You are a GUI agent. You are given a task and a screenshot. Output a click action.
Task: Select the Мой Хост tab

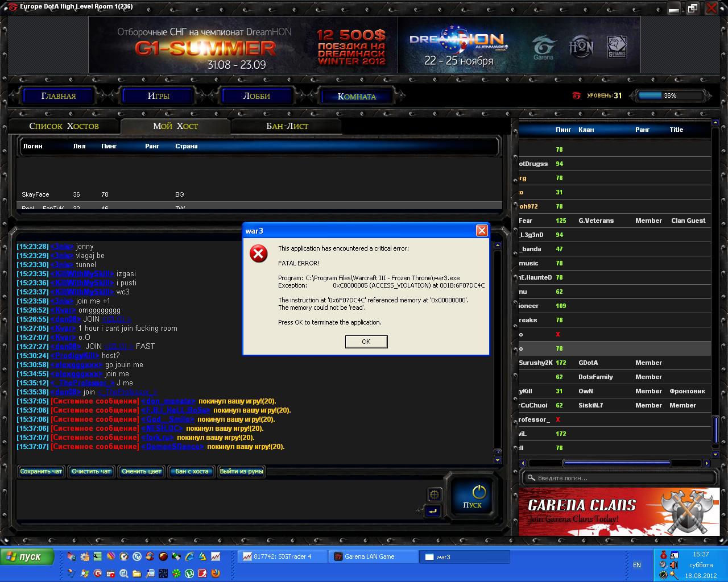point(175,126)
